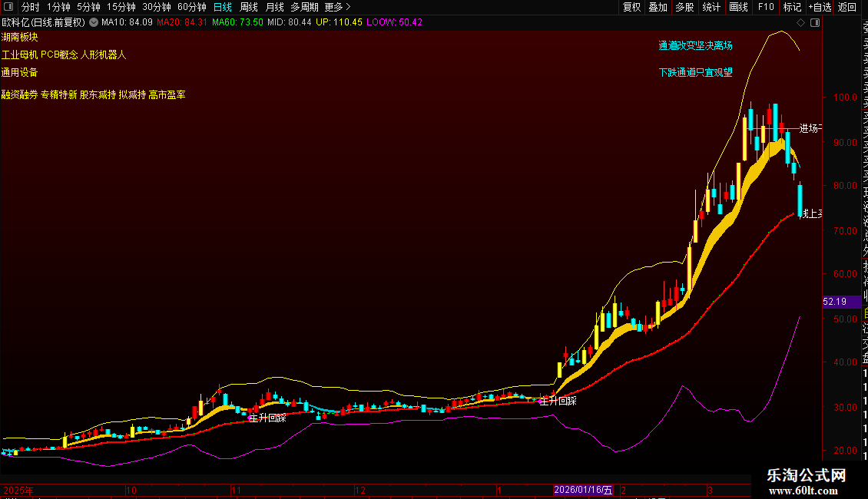868x499 pixels.
Task: Click the 工业母机 concept tag
Action: (19, 55)
